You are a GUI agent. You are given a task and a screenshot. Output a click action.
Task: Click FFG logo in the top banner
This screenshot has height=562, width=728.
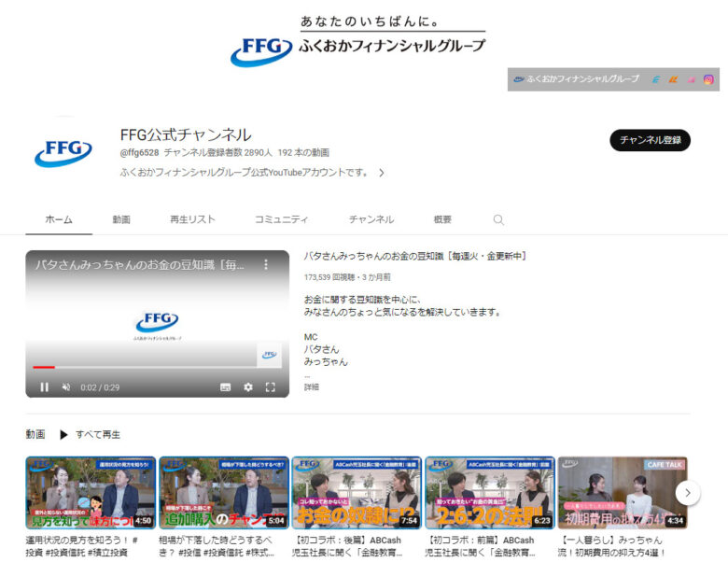(261, 51)
